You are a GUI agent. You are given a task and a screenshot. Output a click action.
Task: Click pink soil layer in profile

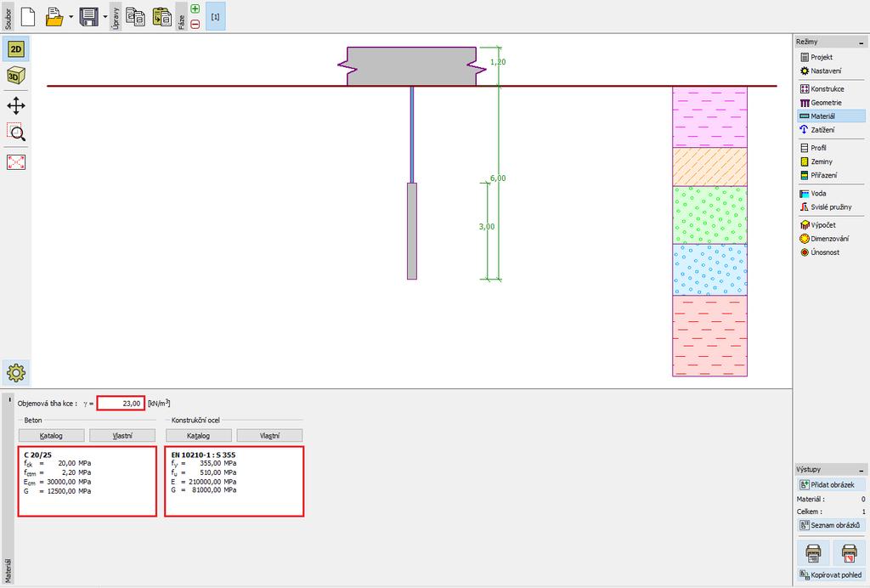pos(709,116)
